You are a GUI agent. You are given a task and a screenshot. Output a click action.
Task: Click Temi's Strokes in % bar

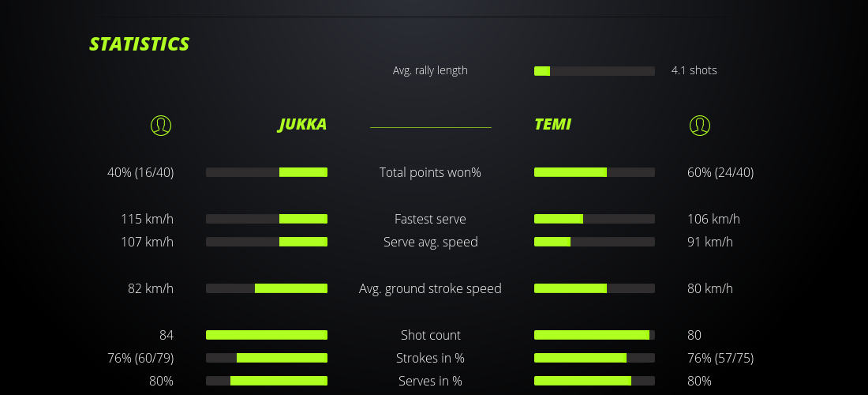(594, 358)
